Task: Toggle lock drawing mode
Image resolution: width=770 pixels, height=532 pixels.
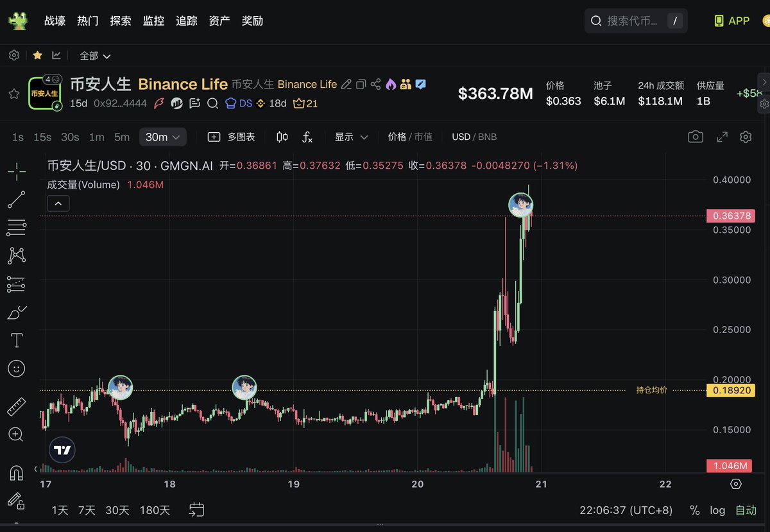Action: click(17, 501)
